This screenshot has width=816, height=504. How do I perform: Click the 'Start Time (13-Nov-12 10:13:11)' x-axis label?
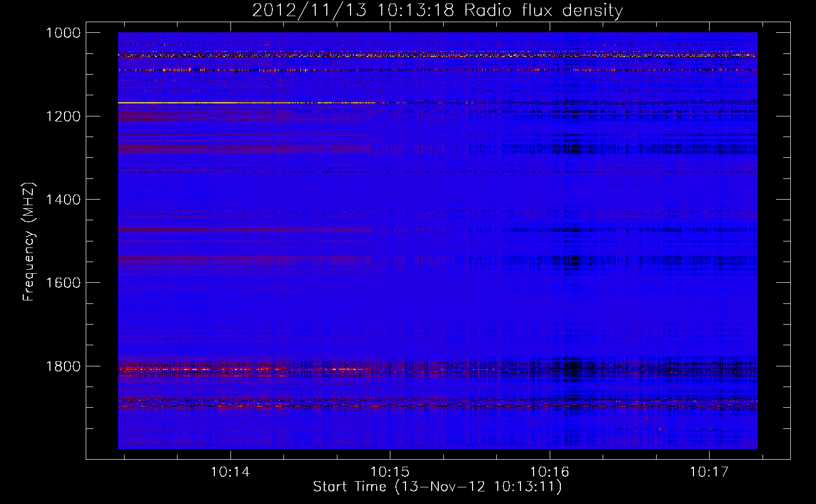click(x=437, y=487)
